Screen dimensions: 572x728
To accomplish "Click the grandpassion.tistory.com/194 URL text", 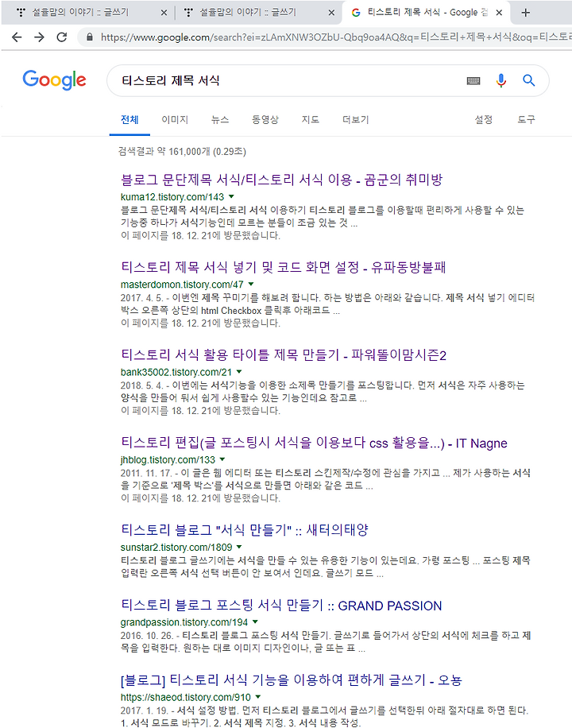I will pyautogui.click(x=184, y=622).
